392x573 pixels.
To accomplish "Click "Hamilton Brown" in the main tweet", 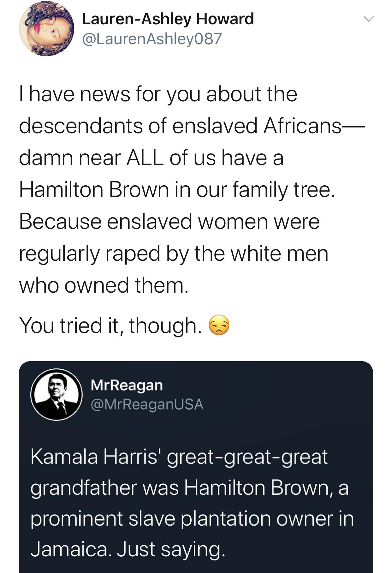I will [x=94, y=190].
